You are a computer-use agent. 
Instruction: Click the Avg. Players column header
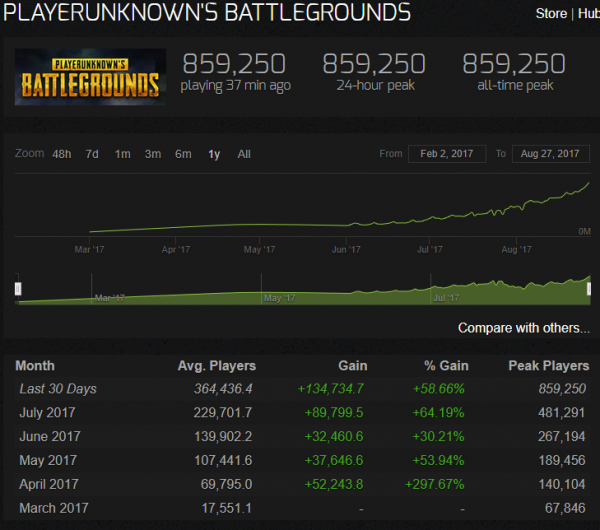click(x=217, y=366)
